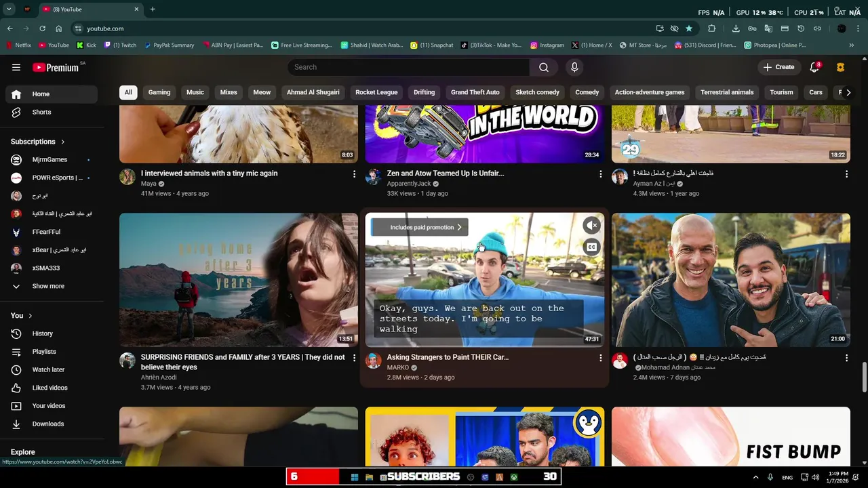The image size is (868, 488).
Task: Open options for Asking Strangers video
Action: [x=600, y=358]
